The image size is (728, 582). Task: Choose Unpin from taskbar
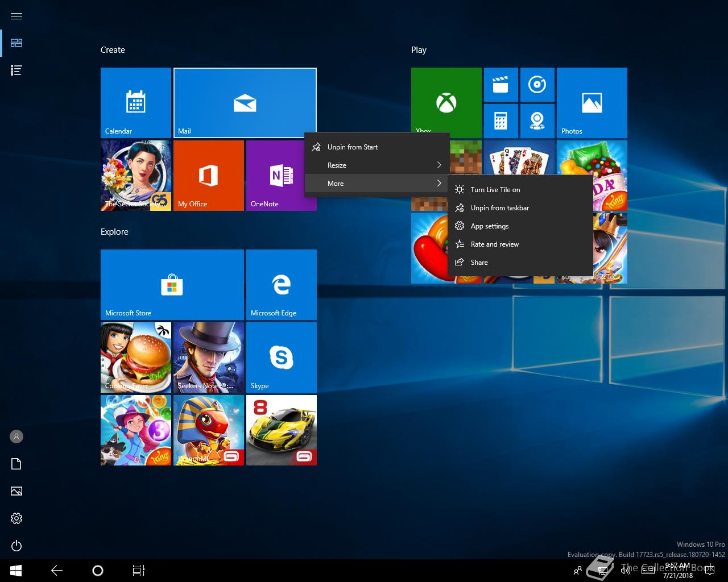[x=520, y=208]
